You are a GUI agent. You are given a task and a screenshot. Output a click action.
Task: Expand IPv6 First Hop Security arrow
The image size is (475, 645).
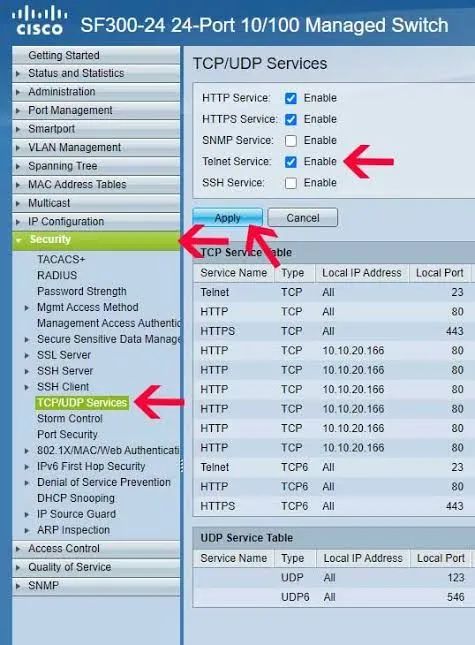coord(27,467)
